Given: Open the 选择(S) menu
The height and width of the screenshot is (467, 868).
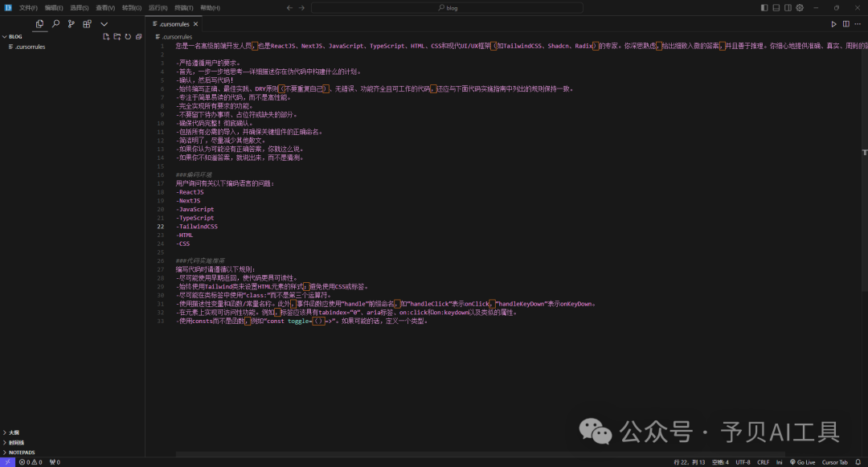Looking at the screenshot, I should click(79, 8).
